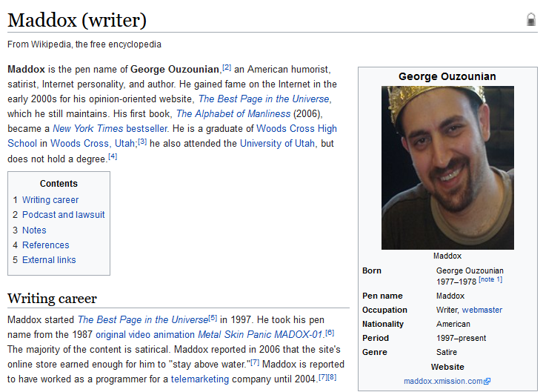Jump to citation [4] after degree
This screenshot has width=543, height=392.
pos(113,157)
